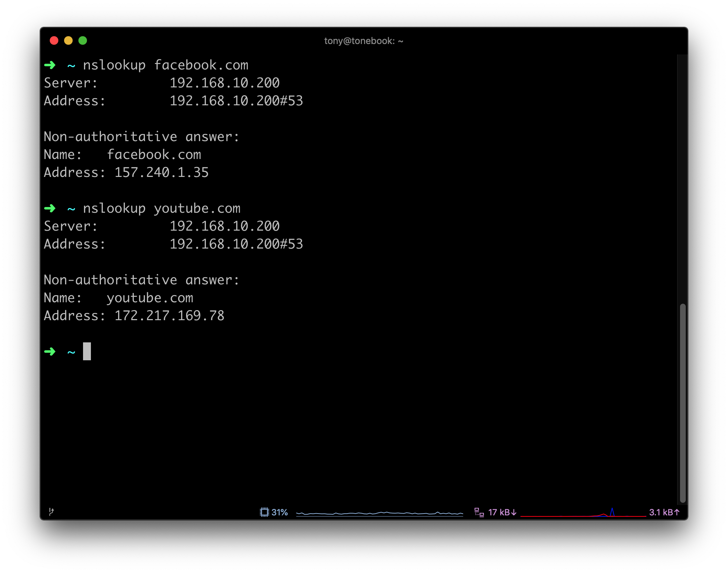Click the second Address: 192.168.10.200#53 line
This screenshot has width=728, height=573.
pyautogui.click(x=174, y=244)
